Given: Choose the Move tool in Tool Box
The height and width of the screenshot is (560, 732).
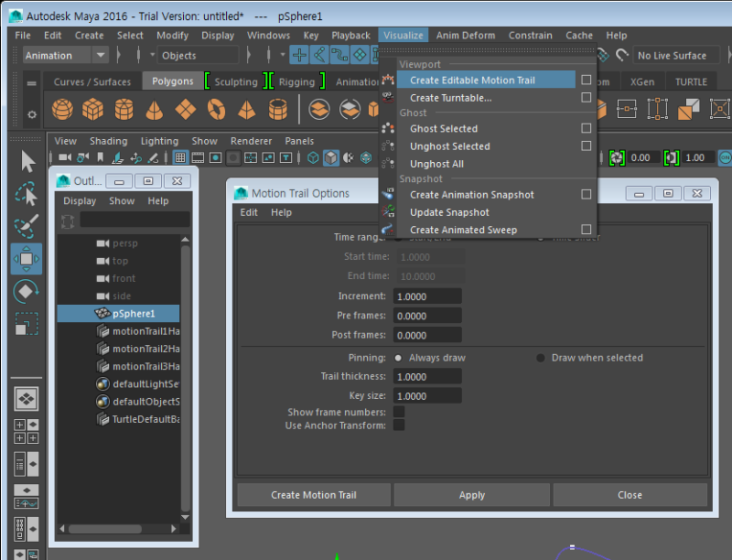Looking at the screenshot, I should 27,259.
